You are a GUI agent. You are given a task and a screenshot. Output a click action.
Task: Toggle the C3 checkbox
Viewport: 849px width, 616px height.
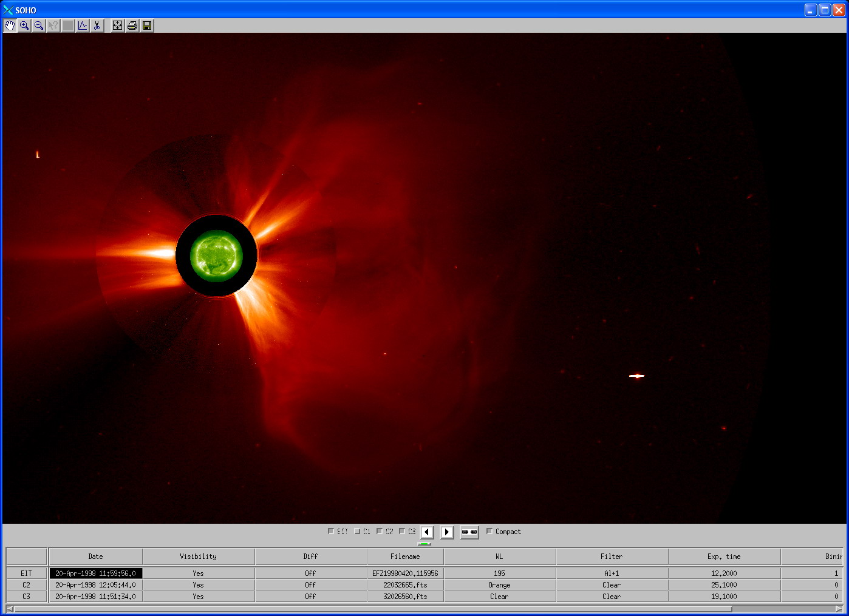(402, 532)
